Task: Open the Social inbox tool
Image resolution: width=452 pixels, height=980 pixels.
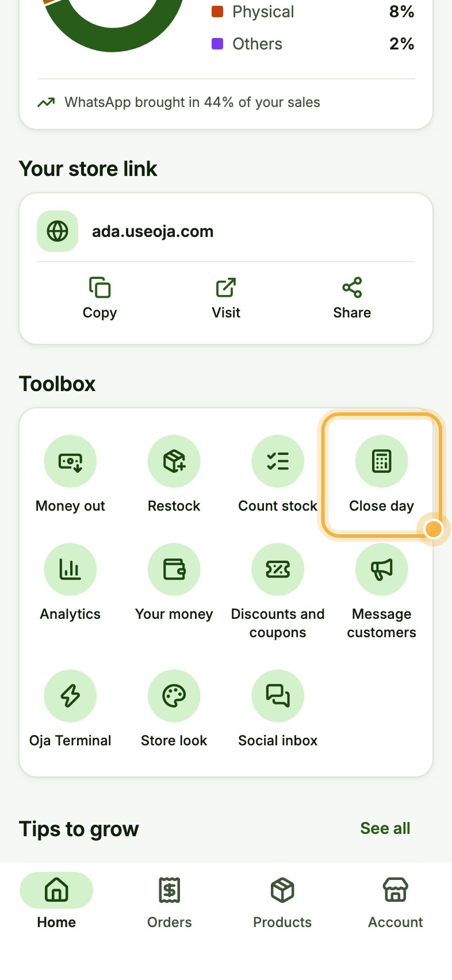Action: (278, 709)
